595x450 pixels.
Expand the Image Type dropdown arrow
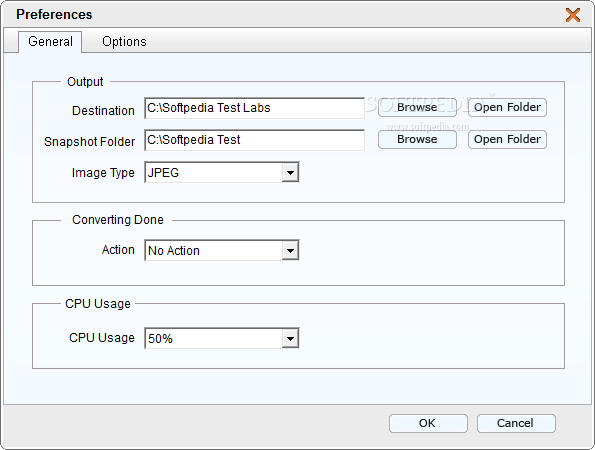(290, 173)
